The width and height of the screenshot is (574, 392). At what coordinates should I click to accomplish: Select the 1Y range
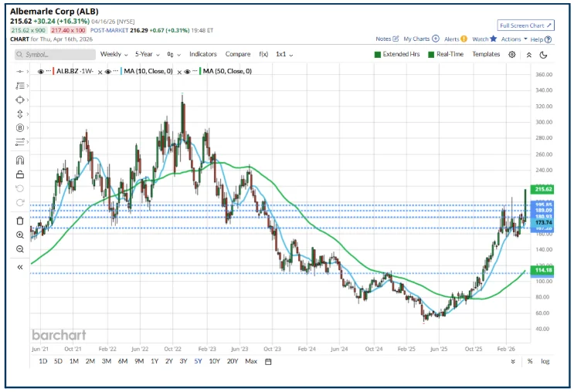point(155,361)
